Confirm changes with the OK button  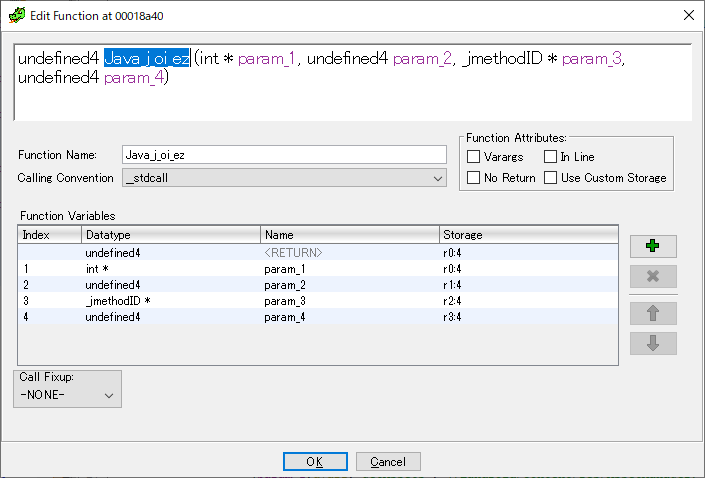[315, 462]
